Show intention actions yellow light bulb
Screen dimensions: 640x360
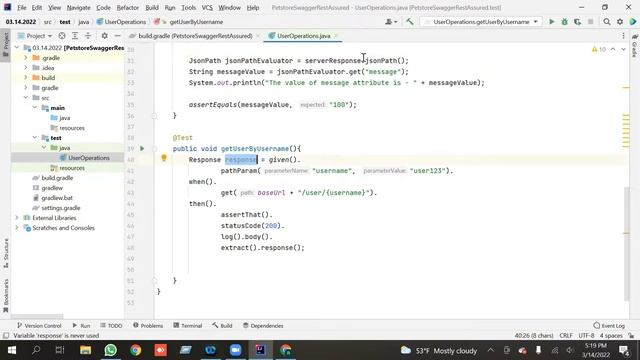164,158
